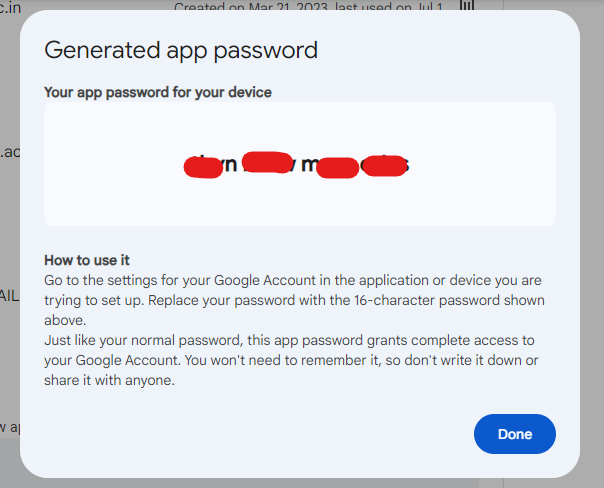Click the 'Generated app password' dialog title
The width and height of the screenshot is (604, 488).
181,49
